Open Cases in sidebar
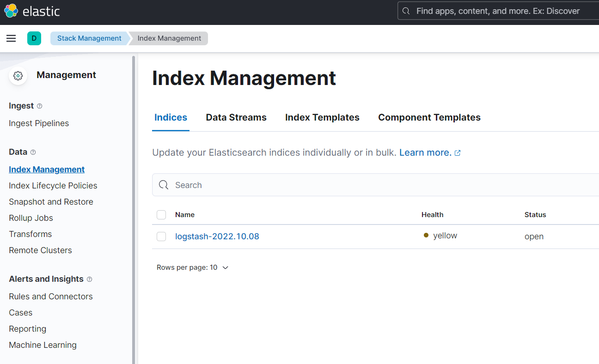The image size is (599, 364). pyautogui.click(x=21, y=313)
